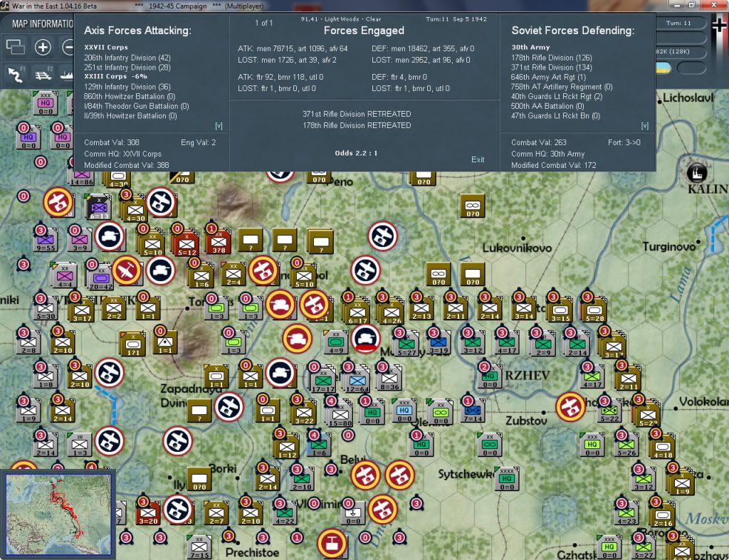Screen dimensions: 729x560
Task: Select the unit counter labeled 6=13
Action: (98, 208)
